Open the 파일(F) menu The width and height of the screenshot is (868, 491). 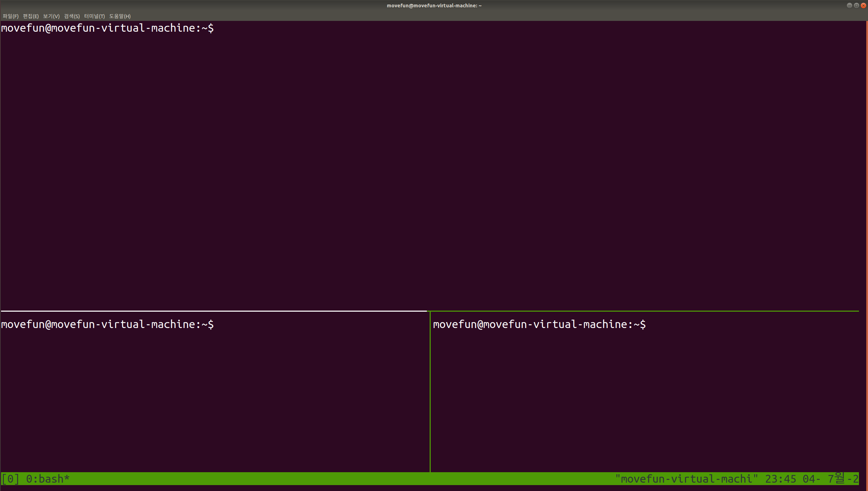click(x=10, y=16)
